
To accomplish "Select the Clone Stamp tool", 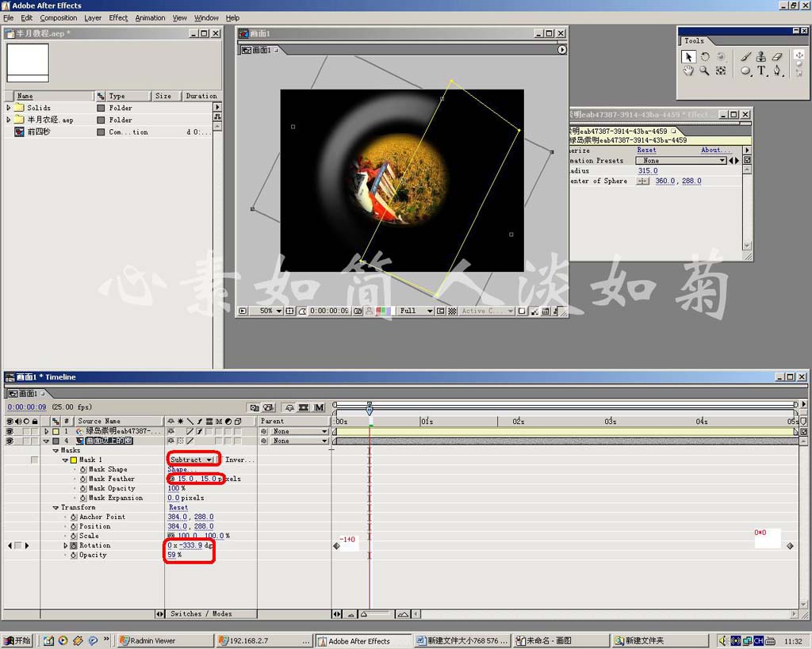I will [760, 56].
